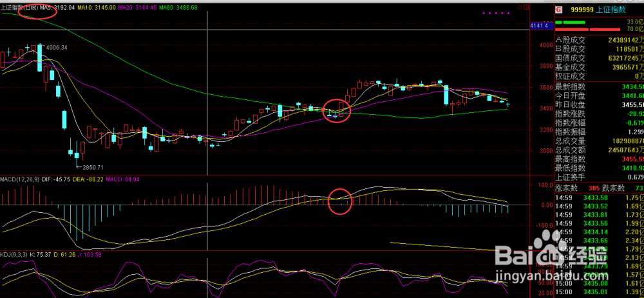Click the 4006.34 high price label
Image resolution: width=644 pixels, height=298 pixels.
(56, 48)
